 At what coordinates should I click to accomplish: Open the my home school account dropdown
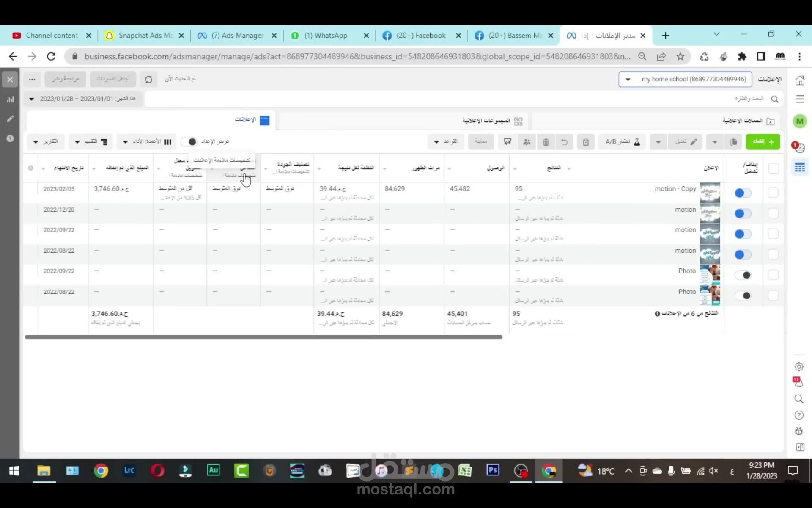pos(685,79)
